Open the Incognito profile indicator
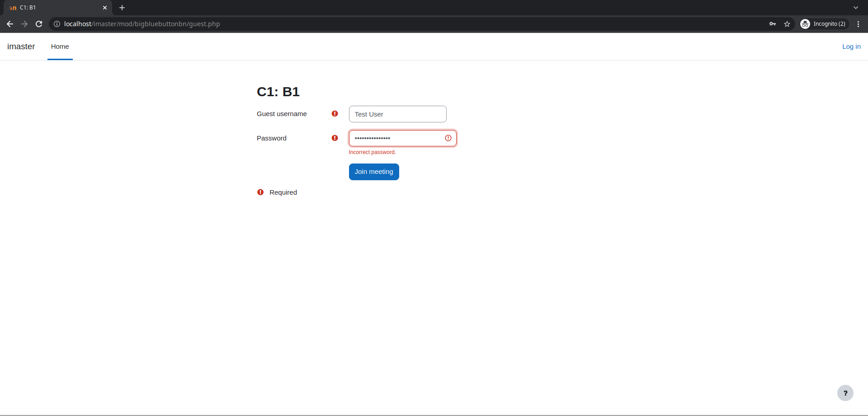This screenshot has height=416, width=868. (x=823, y=24)
